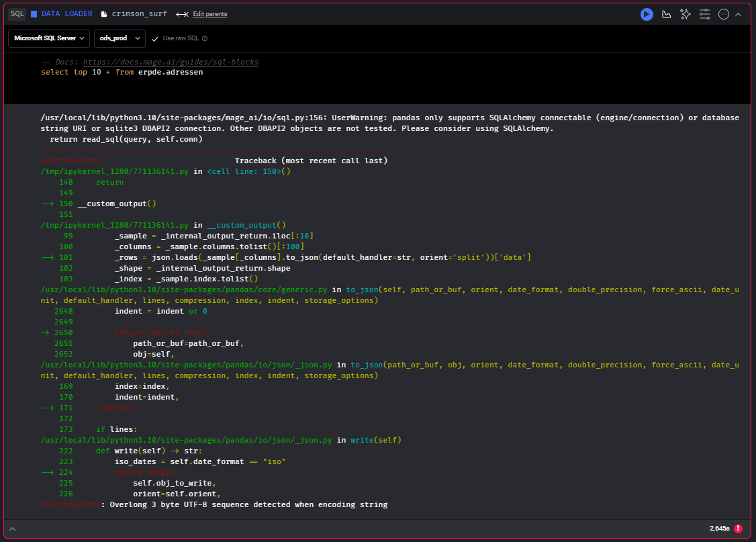Select the SQL language badge
The width and height of the screenshot is (756, 542).
point(16,13)
